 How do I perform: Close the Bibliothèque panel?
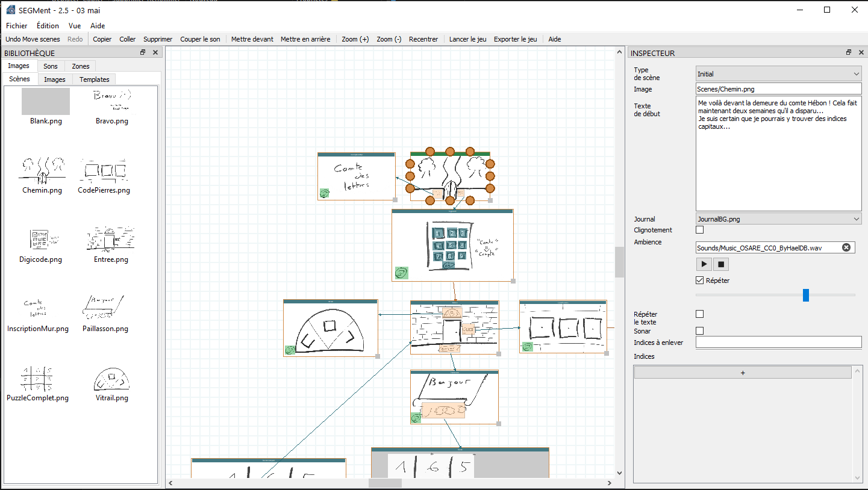(x=155, y=53)
